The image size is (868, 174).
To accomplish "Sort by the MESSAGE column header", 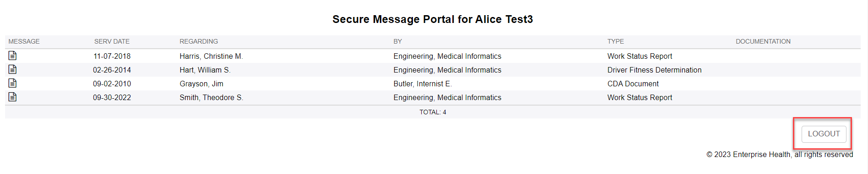I will (24, 41).
